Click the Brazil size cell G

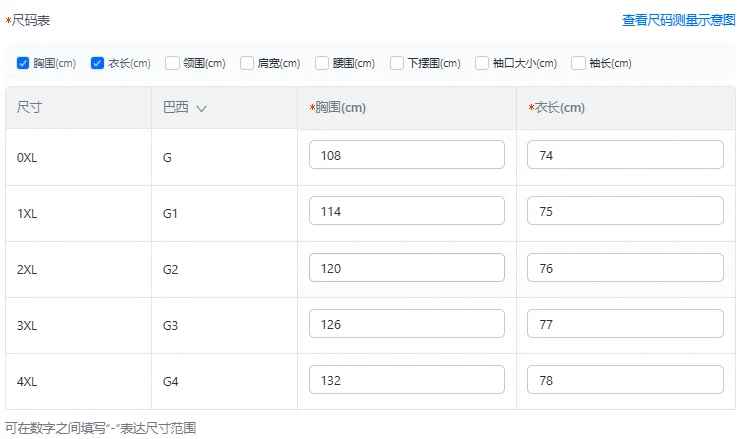pos(224,157)
